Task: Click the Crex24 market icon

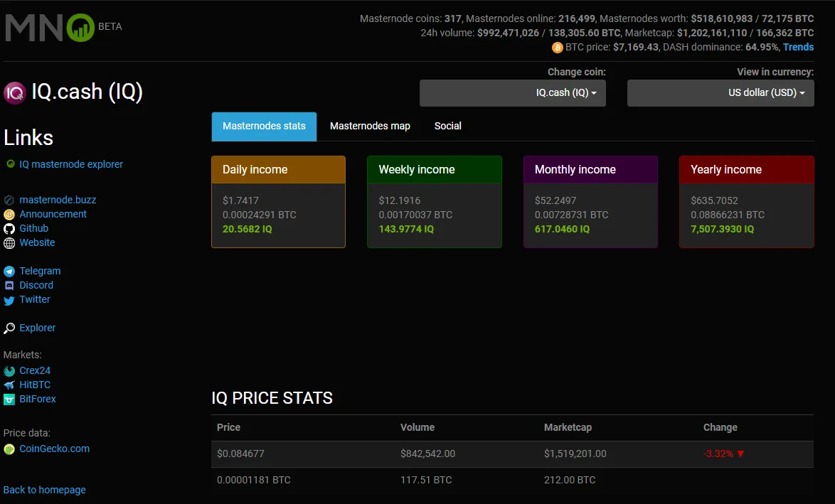Action: click(9, 371)
